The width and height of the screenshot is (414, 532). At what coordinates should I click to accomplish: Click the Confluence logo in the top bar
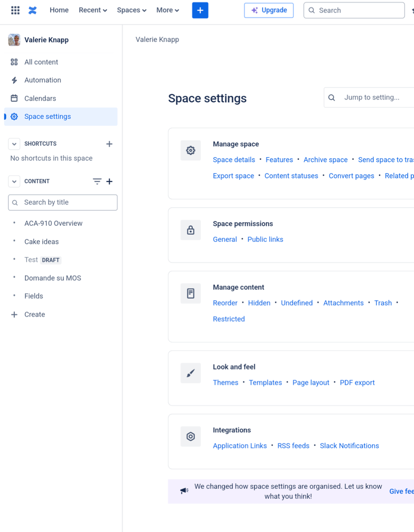33,10
